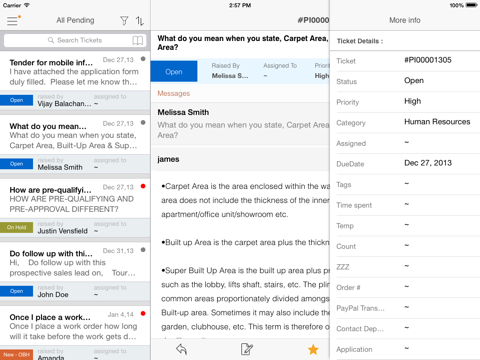Tap the Open status badge for Melissa Smith ticket

pos(16,164)
